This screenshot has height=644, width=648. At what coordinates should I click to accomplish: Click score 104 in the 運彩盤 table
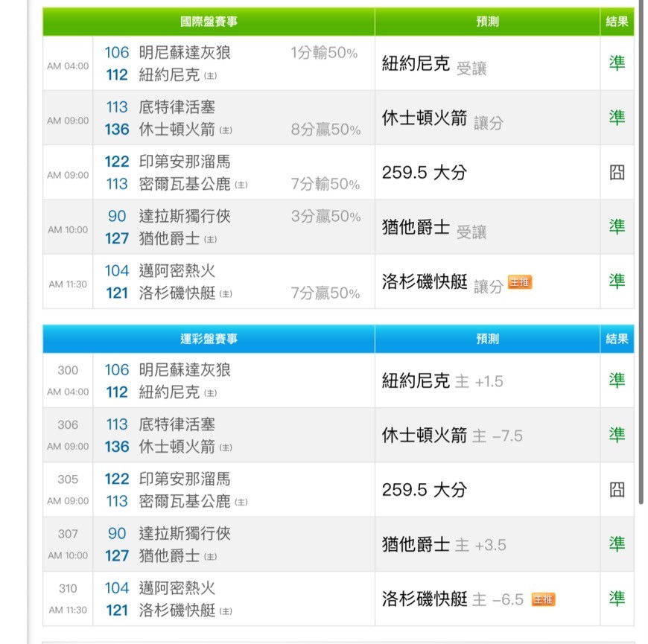pyautogui.click(x=117, y=588)
